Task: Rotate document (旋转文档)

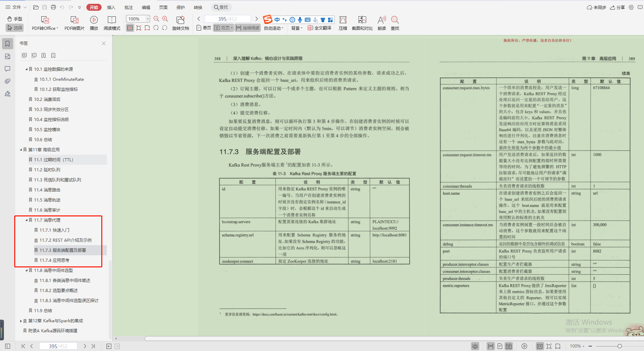Action: (x=181, y=23)
